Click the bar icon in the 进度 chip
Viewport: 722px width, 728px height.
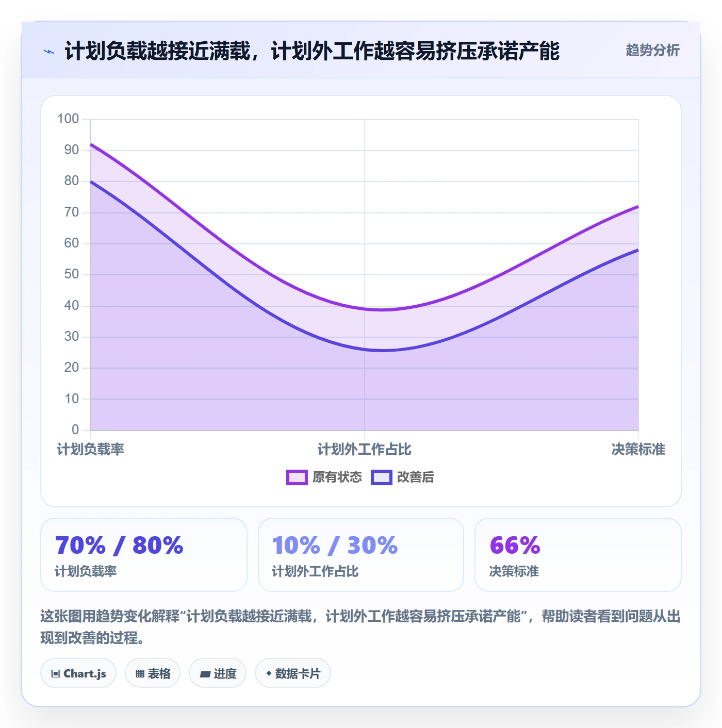205,674
